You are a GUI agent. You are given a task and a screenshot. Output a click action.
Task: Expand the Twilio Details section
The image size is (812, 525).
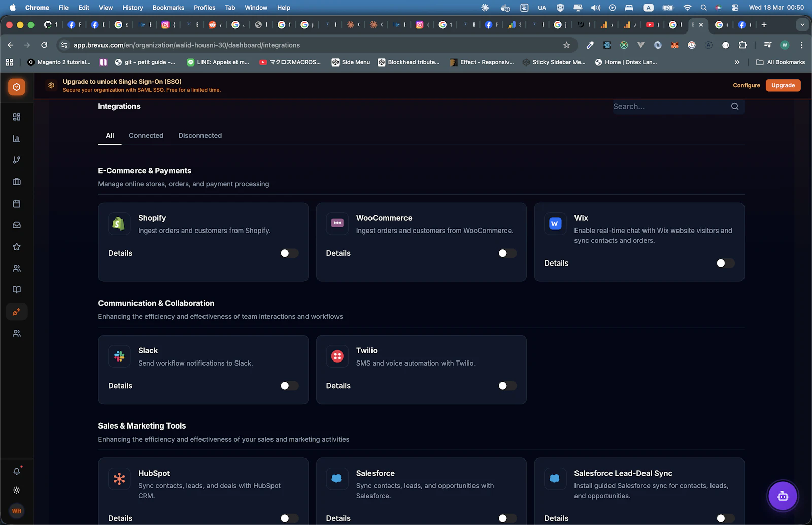[x=338, y=386]
